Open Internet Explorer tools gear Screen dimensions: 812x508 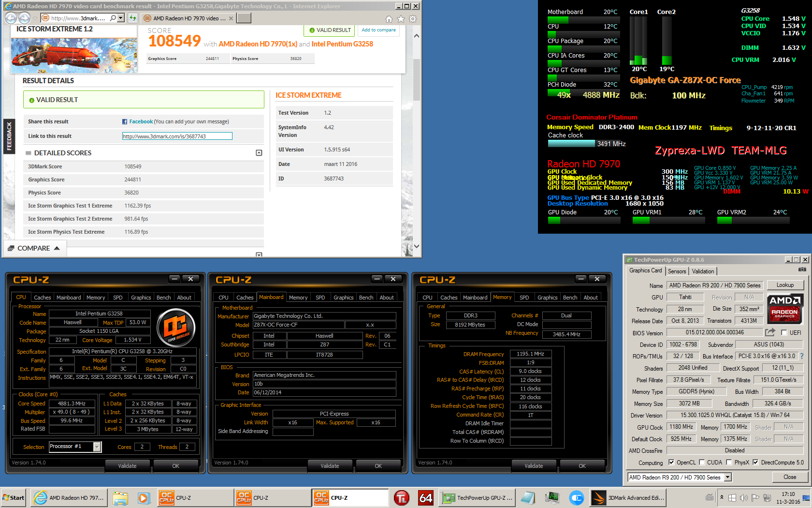tap(412, 19)
